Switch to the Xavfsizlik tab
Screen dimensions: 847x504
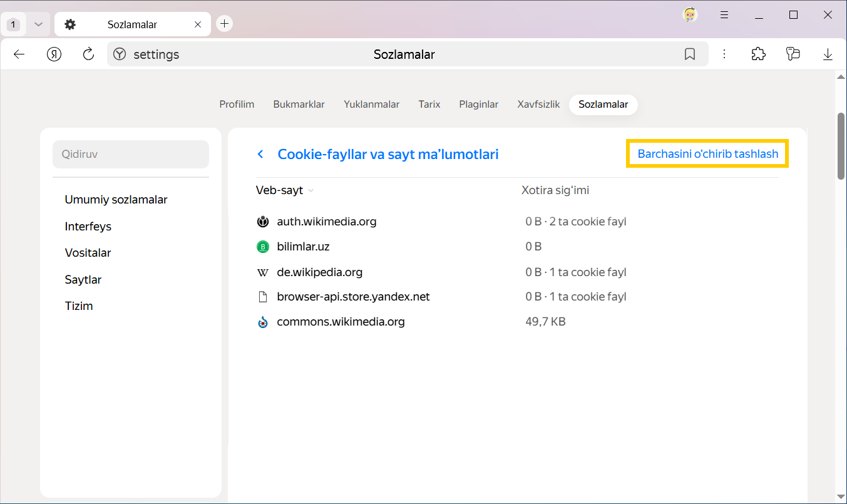point(538,105)
